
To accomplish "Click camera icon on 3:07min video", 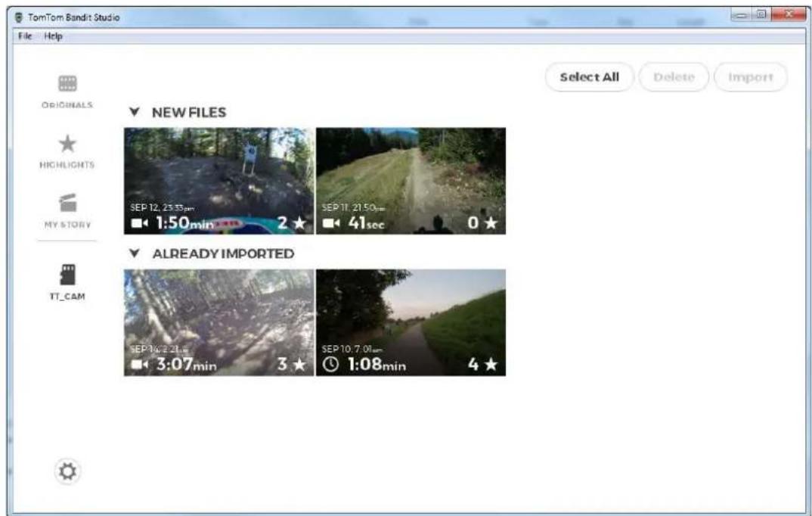I will (139, 364).
